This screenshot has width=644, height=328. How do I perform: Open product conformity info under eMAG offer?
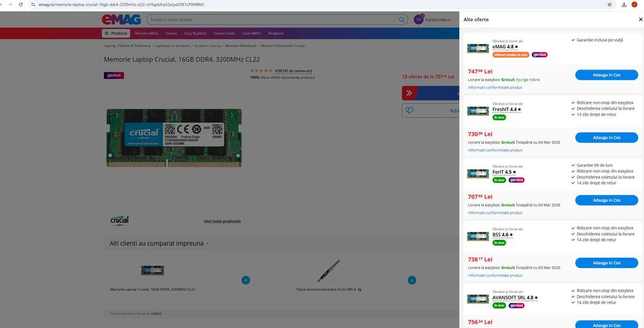495,88
